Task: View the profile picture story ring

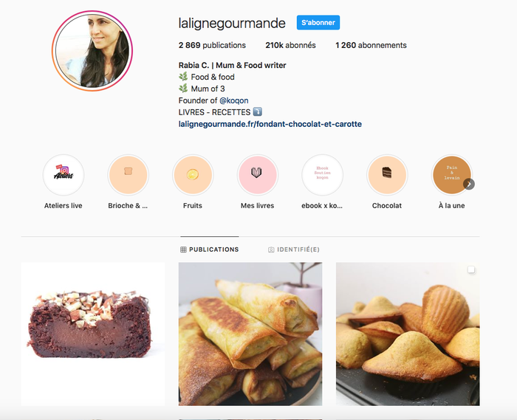Action: click(92, 51)
